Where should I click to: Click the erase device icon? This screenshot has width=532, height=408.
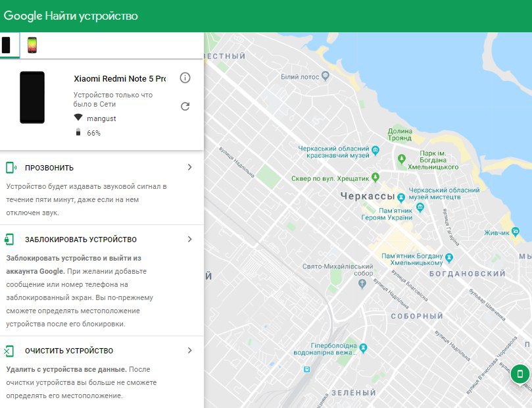pyautogui.click(x=9, y=351)
